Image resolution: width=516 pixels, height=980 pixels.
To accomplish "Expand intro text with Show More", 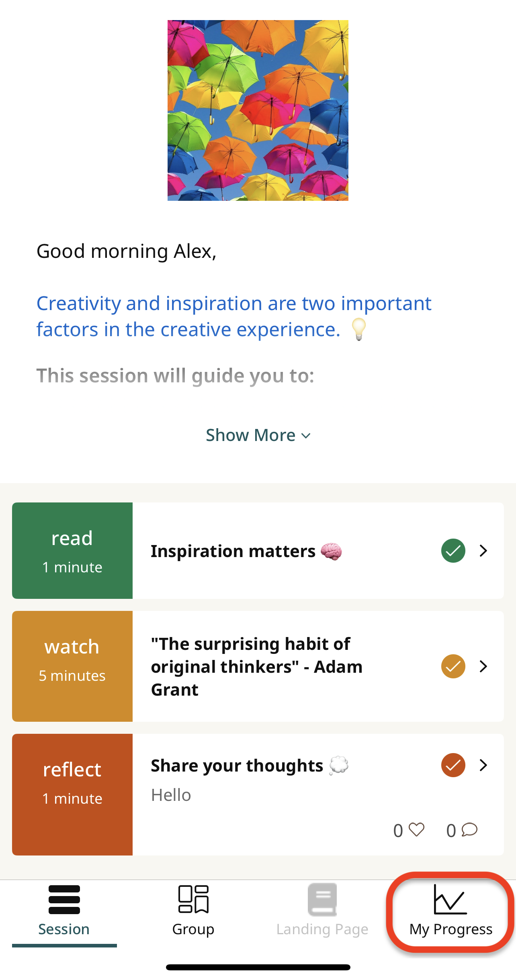I will (258, 435).
